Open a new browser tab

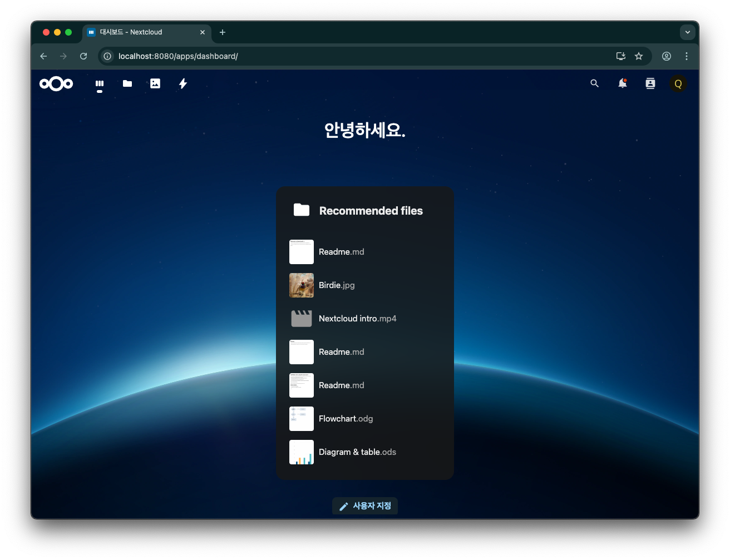223,32
